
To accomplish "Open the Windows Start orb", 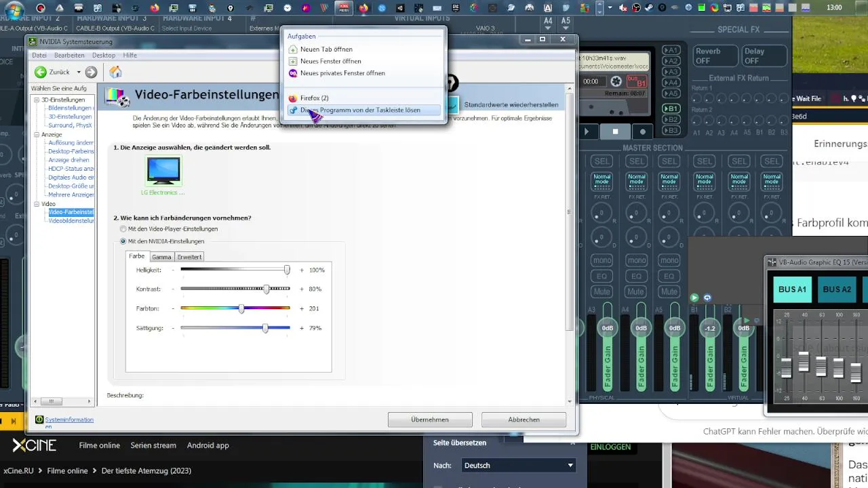I will pos(14,9).
